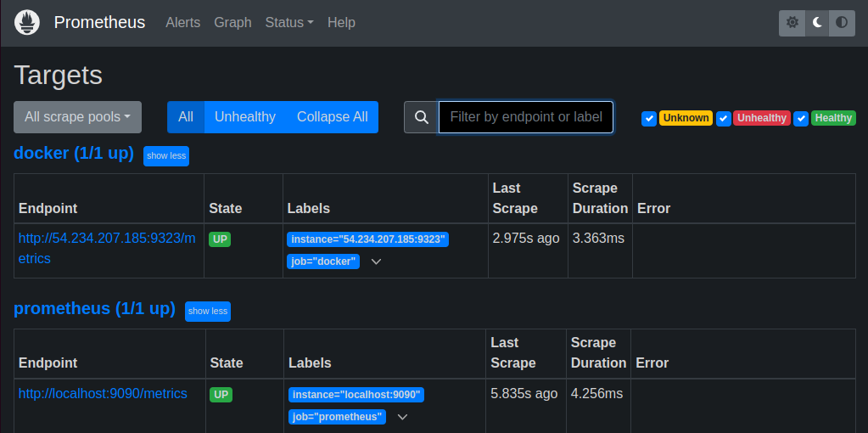Click the UP state badge in prometheus row

pyautogui.click(x=221, y=395)
